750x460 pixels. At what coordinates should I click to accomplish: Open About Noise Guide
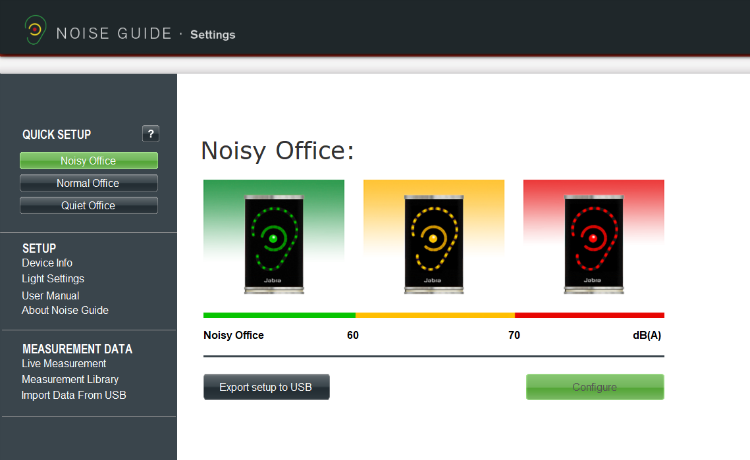click(65, 310)
